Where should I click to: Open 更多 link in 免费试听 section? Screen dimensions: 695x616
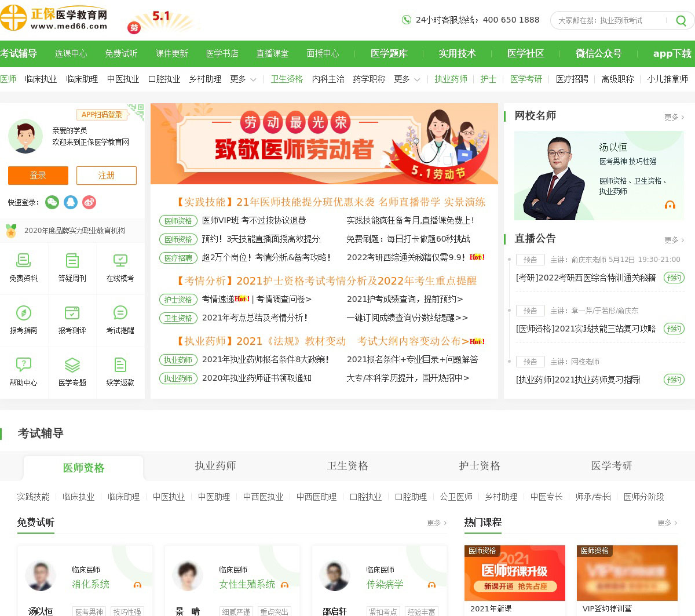click(437, 523)
